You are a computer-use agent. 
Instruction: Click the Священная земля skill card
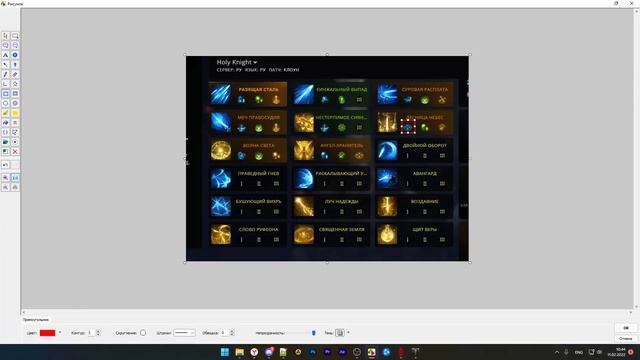331,234
